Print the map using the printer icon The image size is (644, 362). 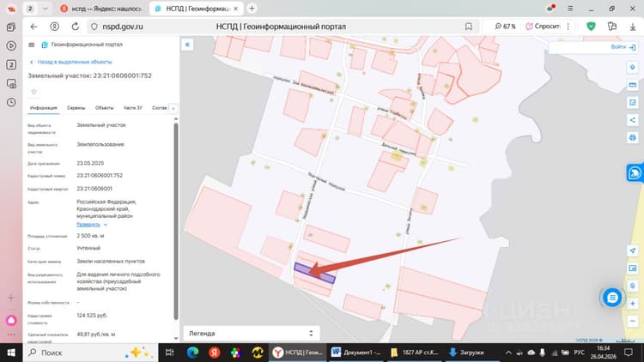point(633,138)
